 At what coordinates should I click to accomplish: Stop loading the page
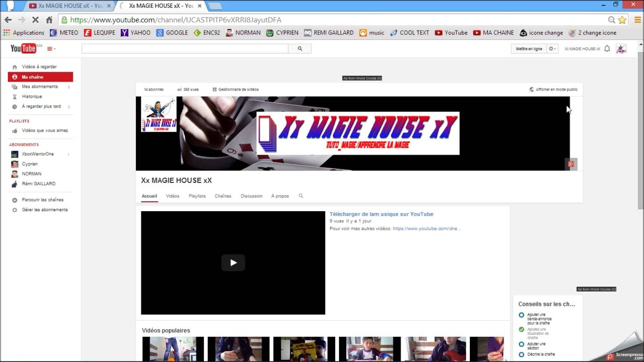tap(36, 20)
